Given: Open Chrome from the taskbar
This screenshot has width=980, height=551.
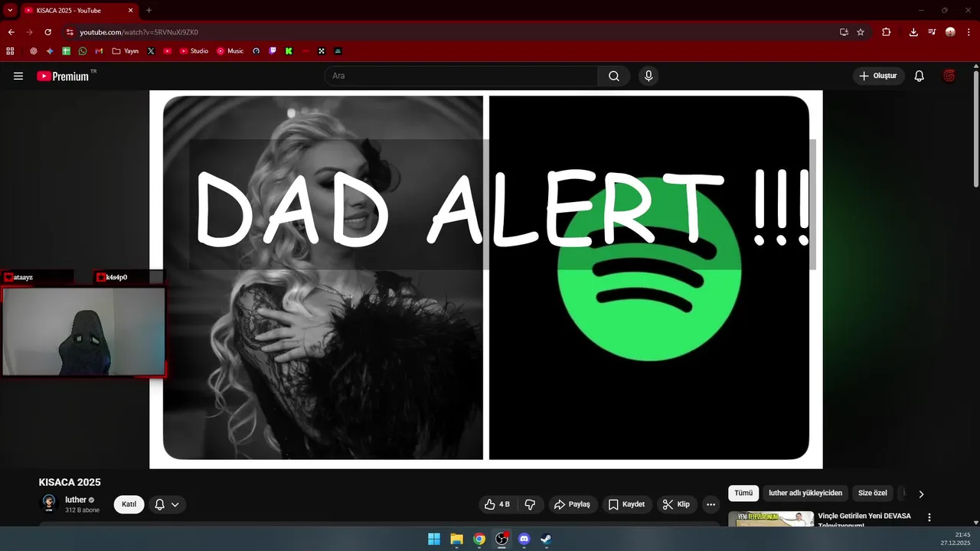Looking at the screenshot, I should click(x=479, y=539).
